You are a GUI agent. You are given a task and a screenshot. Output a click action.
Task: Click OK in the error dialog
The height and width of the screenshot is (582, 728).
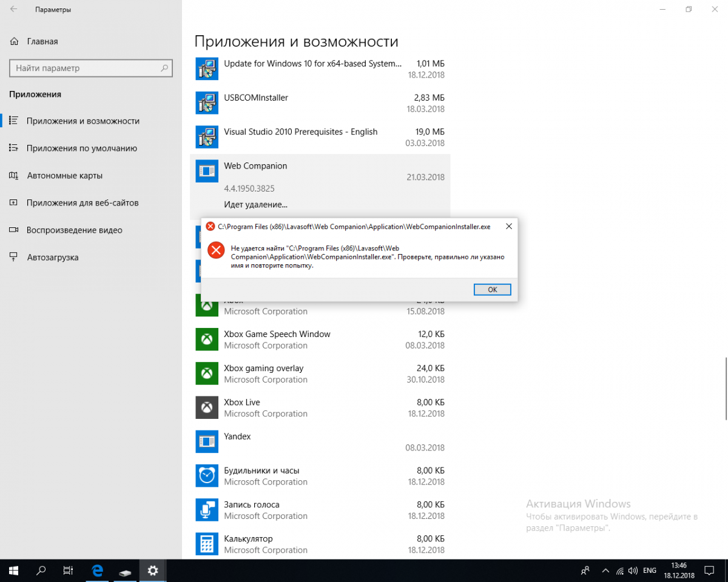click(x=492, y=290)
